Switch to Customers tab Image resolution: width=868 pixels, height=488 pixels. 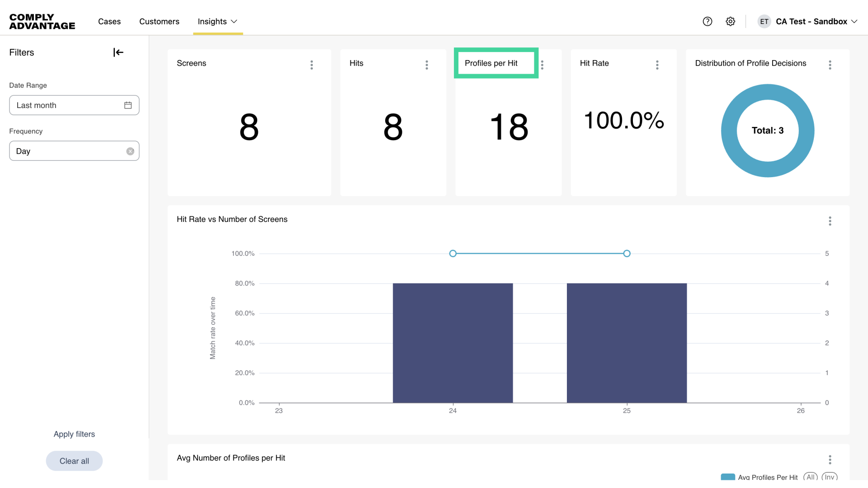point(159,21)
